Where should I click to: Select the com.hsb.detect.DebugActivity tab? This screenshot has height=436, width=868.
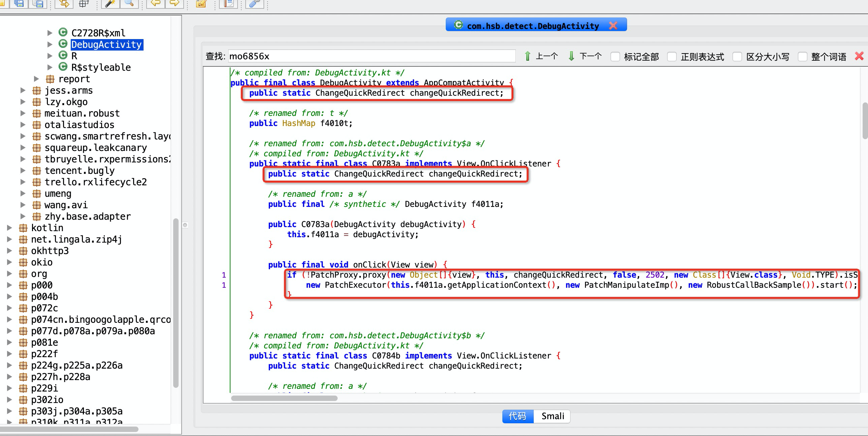(532, 26)
